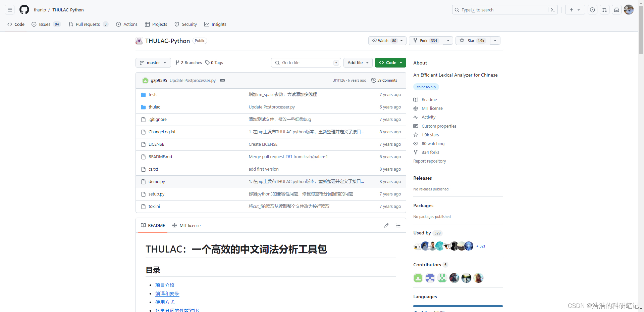View the 59 Commits history
The width and height of the screenshot is (644, 312).
point(384,80)
